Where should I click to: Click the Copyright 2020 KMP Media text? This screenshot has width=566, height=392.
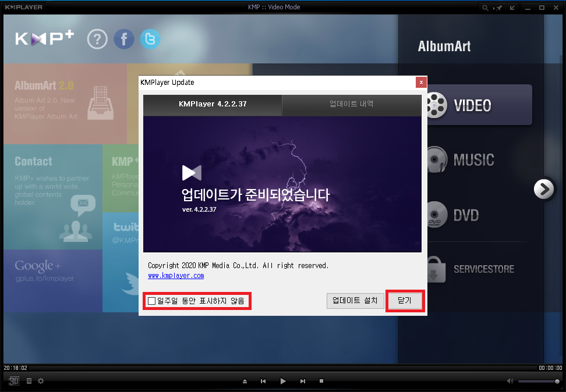(238, 265)
